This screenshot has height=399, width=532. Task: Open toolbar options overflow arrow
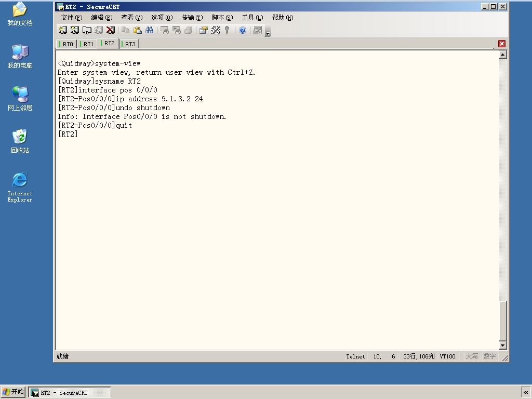268,31
